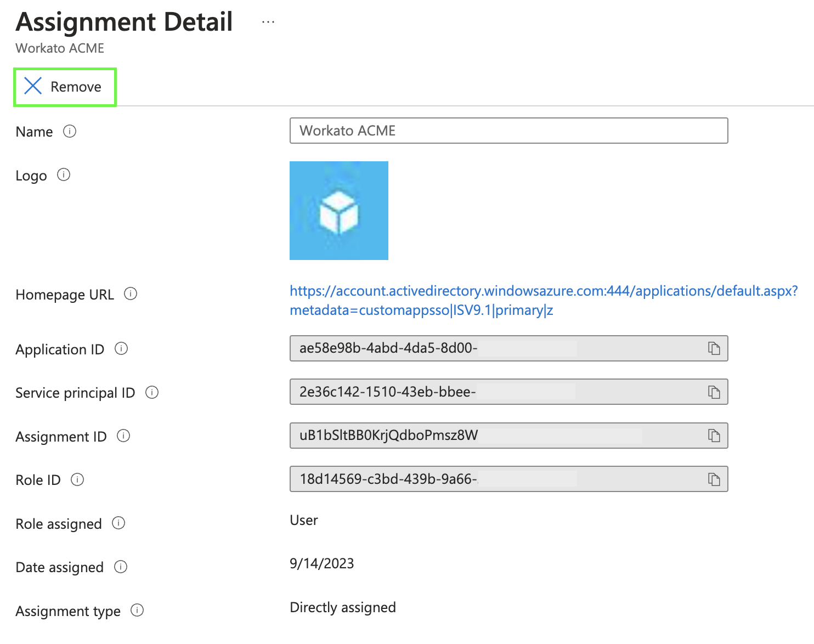Click the info icon beside Name
814x644 pixels.
70,132
